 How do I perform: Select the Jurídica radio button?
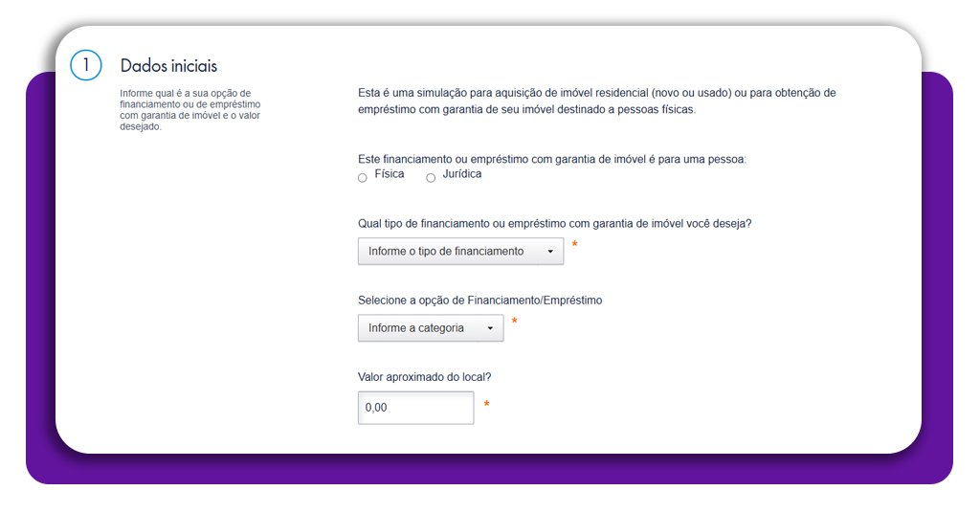click(x=431, y=178)
